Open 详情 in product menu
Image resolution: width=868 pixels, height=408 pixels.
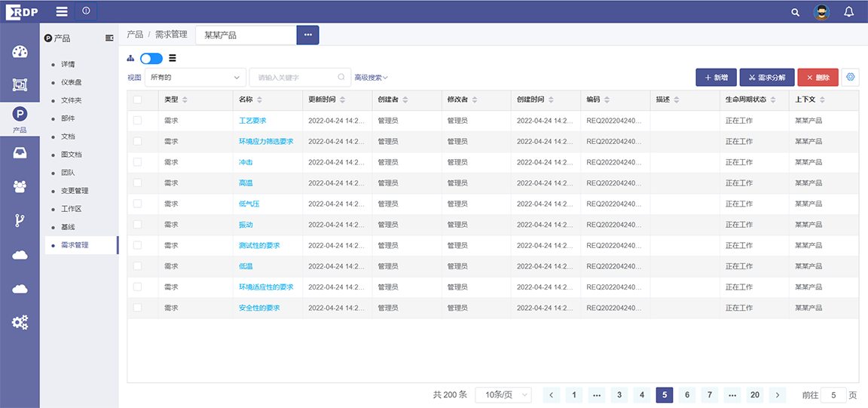68,64
